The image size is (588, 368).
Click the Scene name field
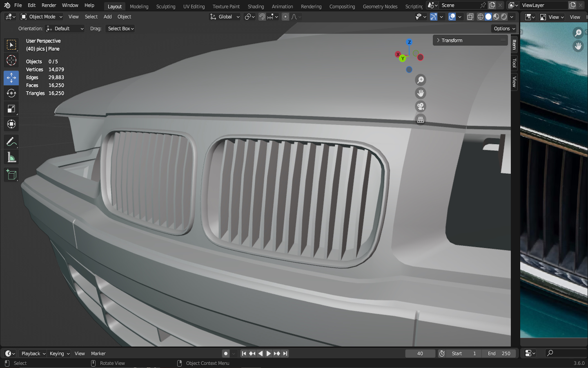coord(460,5)
